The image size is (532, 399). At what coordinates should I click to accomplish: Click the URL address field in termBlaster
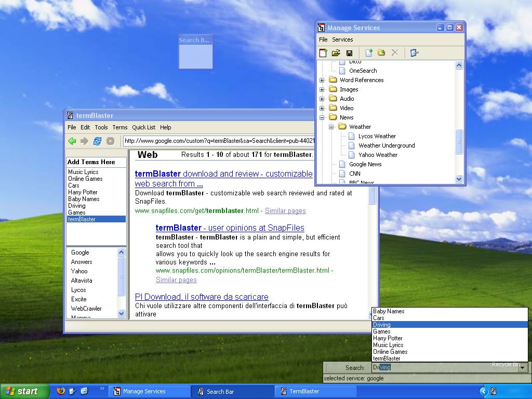219,141
